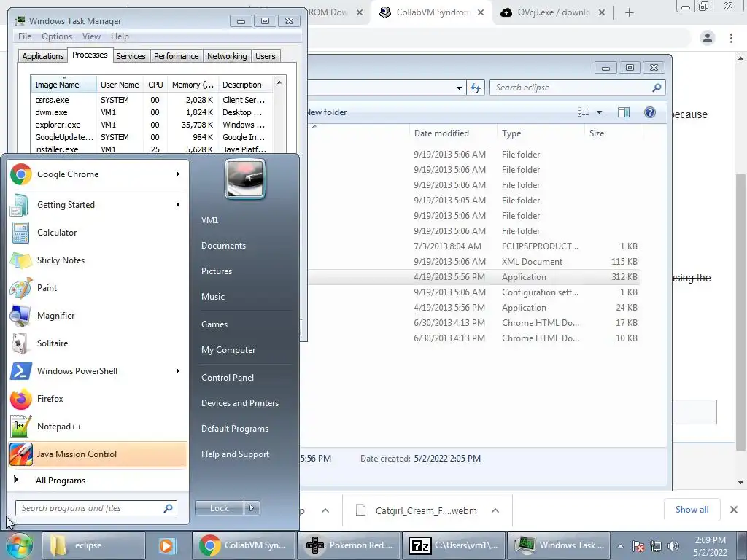Image resolution: width=747 pixels, height=560 pixels.
Task: Sort by Image Name column header
Action: pyautogui.click(x=63, y=85)
